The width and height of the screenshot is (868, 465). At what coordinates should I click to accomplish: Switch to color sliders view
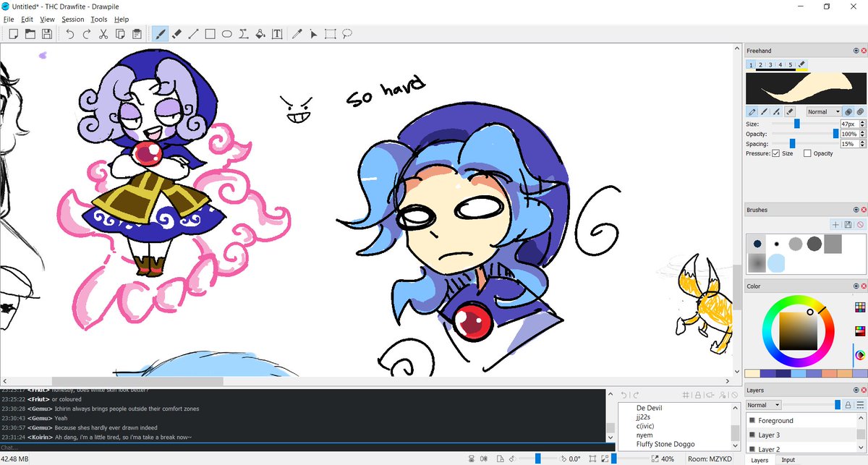[860, 331]
